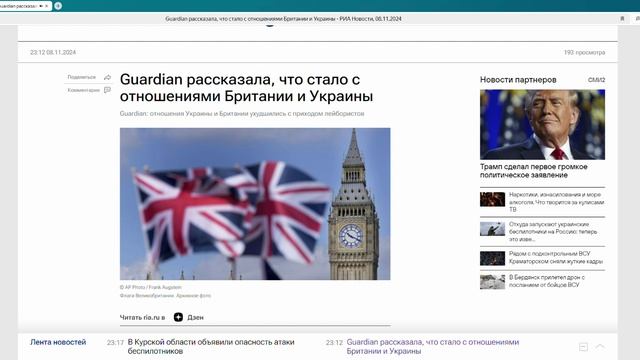Click the square feed layout icon at bottom right

[x=583, y=347]
